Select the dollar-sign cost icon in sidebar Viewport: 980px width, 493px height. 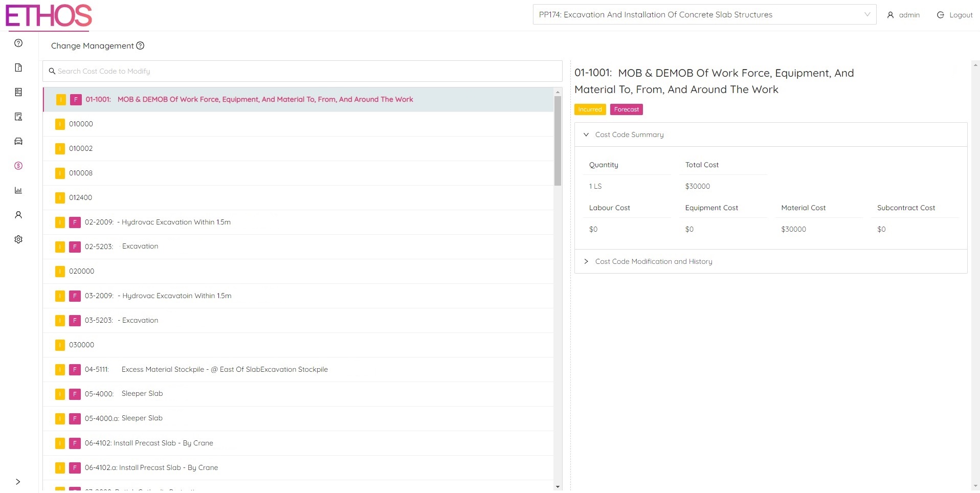click(x=18, y=166)
